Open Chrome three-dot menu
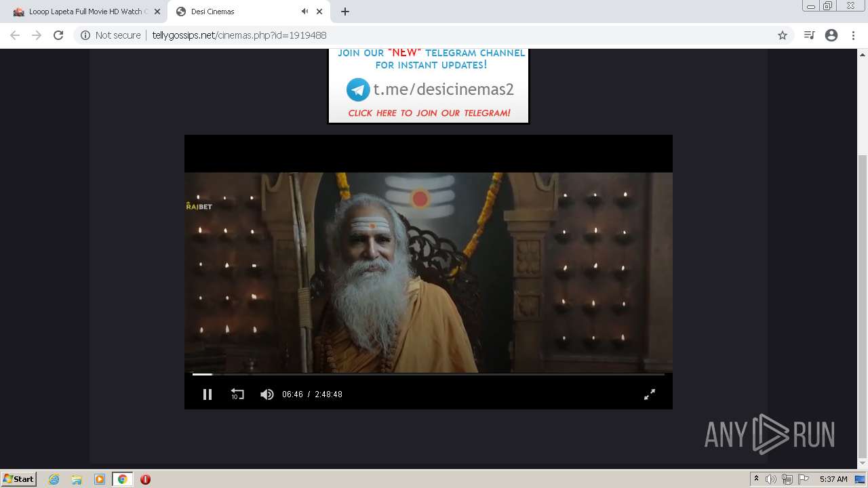The height and width of the screenshot is (488, 868). [854, 35]
